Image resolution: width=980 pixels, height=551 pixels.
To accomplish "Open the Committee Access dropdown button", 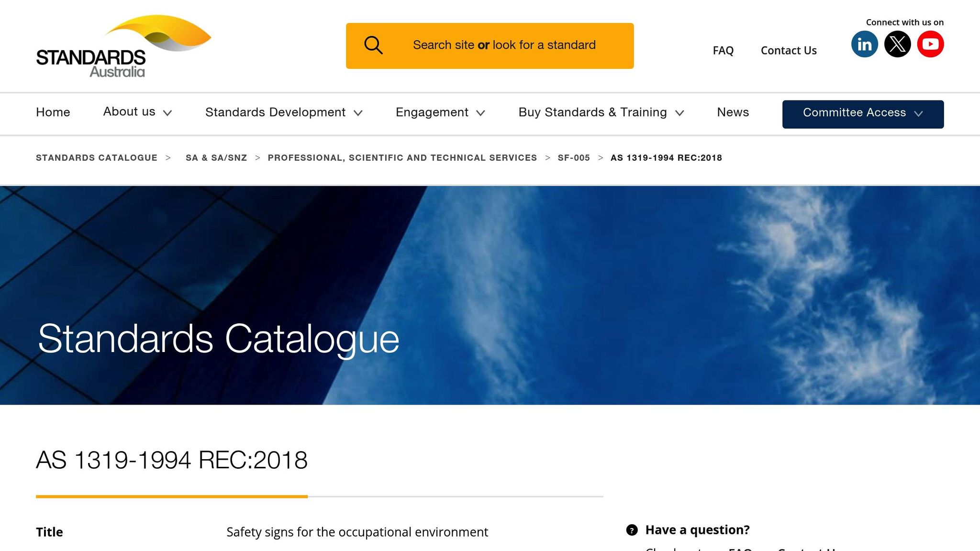I will [863, 114].
